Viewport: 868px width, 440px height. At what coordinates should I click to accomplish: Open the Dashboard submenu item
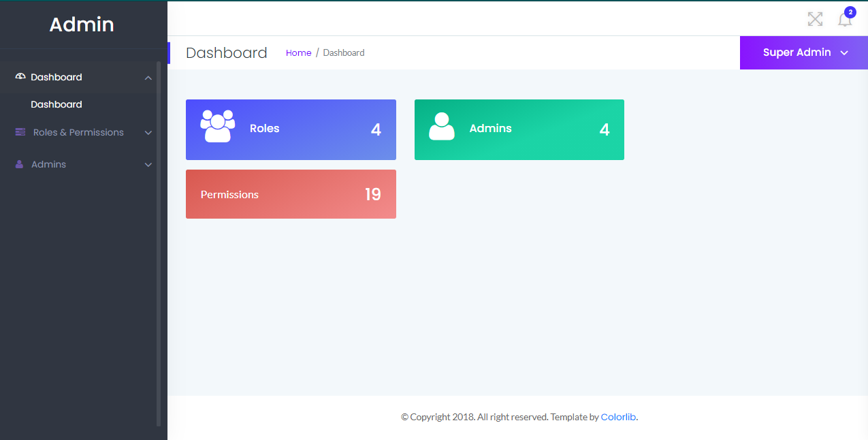[x=57, y=104]
